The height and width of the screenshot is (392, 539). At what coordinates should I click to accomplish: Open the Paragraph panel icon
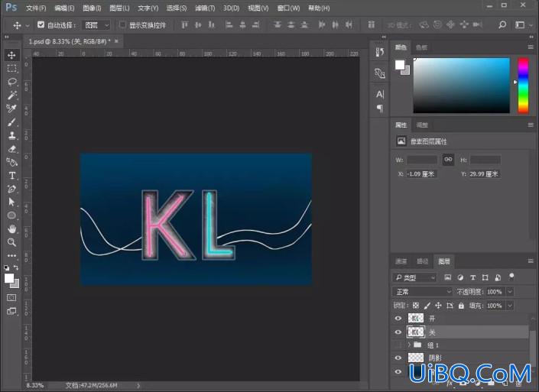pos(380,109)
